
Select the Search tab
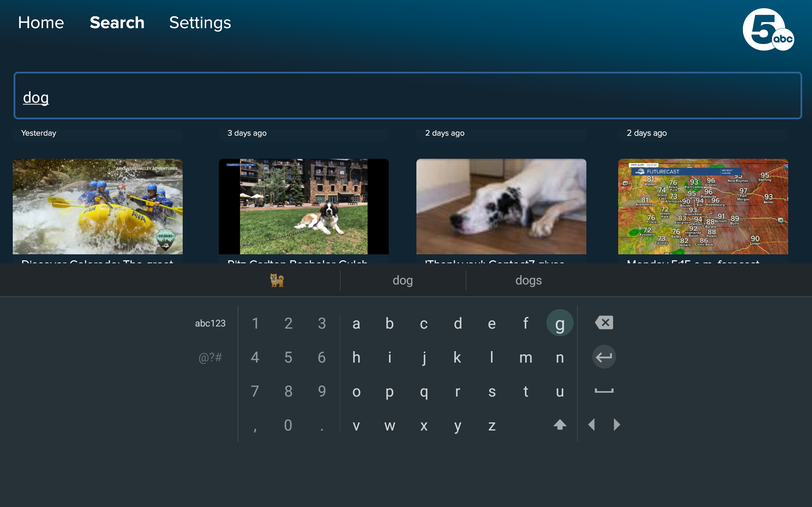(x=117, y=22)
